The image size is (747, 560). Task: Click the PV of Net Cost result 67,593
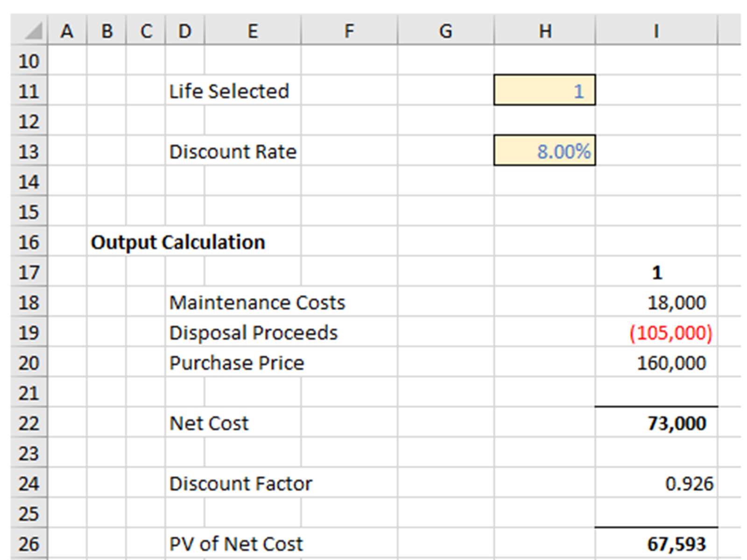656,544
